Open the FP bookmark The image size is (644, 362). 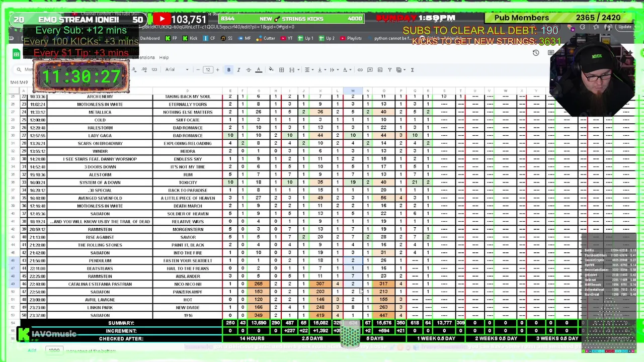172,38
